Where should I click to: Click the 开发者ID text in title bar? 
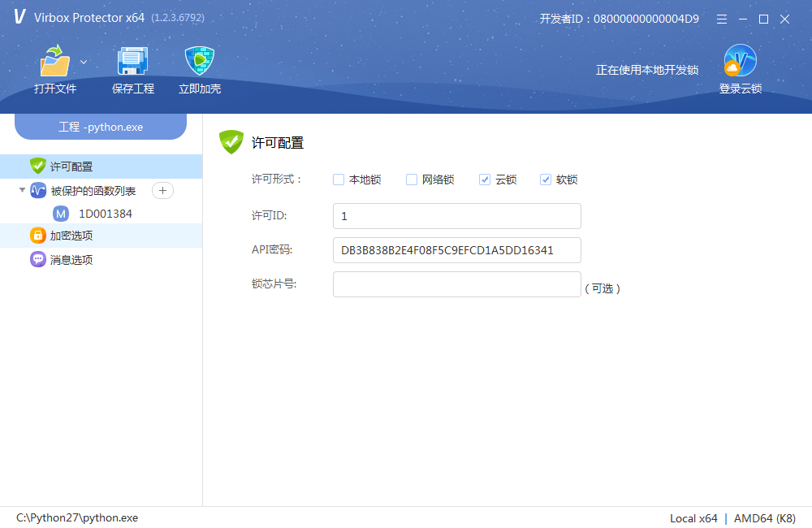tap(620, 19)
